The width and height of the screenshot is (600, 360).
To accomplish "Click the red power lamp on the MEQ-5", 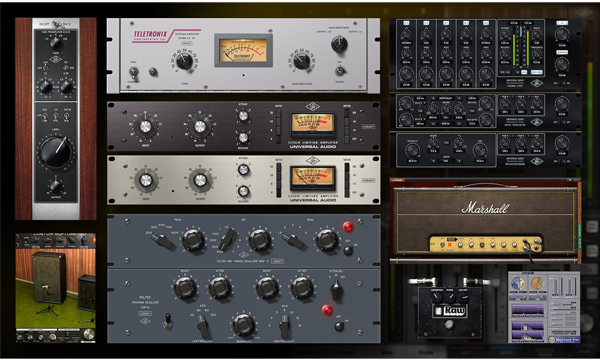I will coord(348,226).
